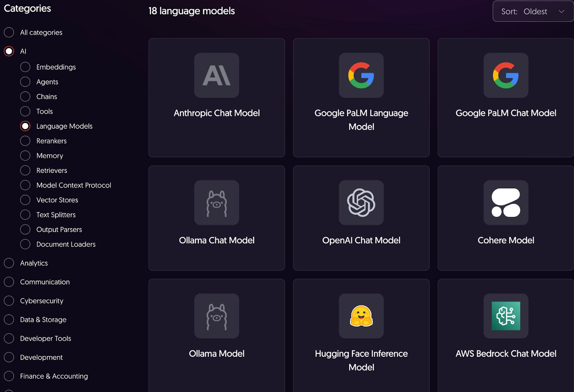
Task: Click the Google PaLM Language Model logo
Action: [361, 75]
